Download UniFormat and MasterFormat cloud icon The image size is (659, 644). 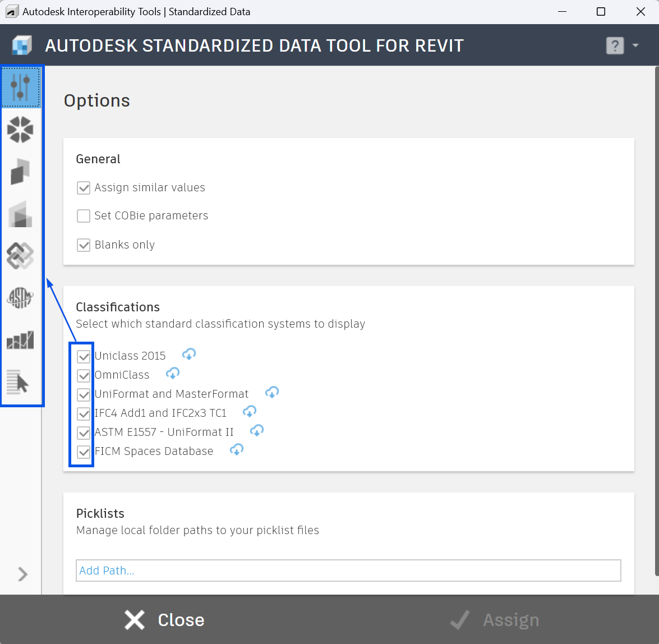click(272, 393)
